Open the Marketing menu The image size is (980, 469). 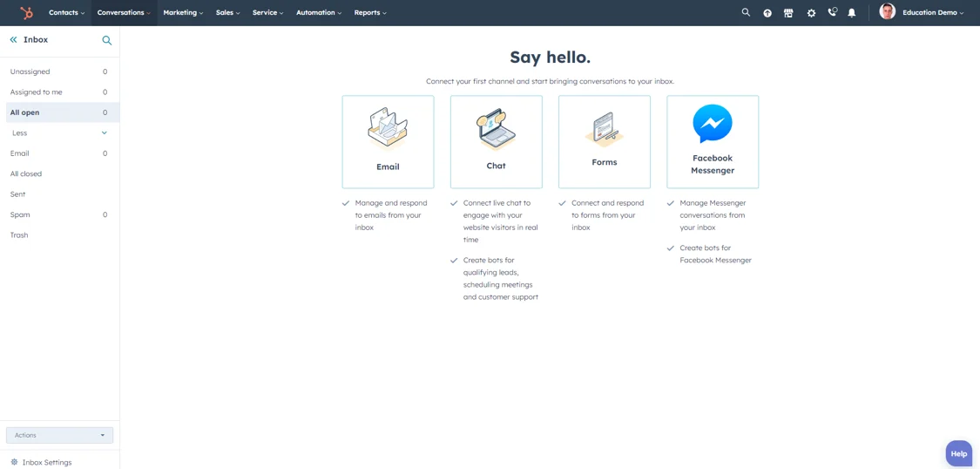[x=183, y=12]
